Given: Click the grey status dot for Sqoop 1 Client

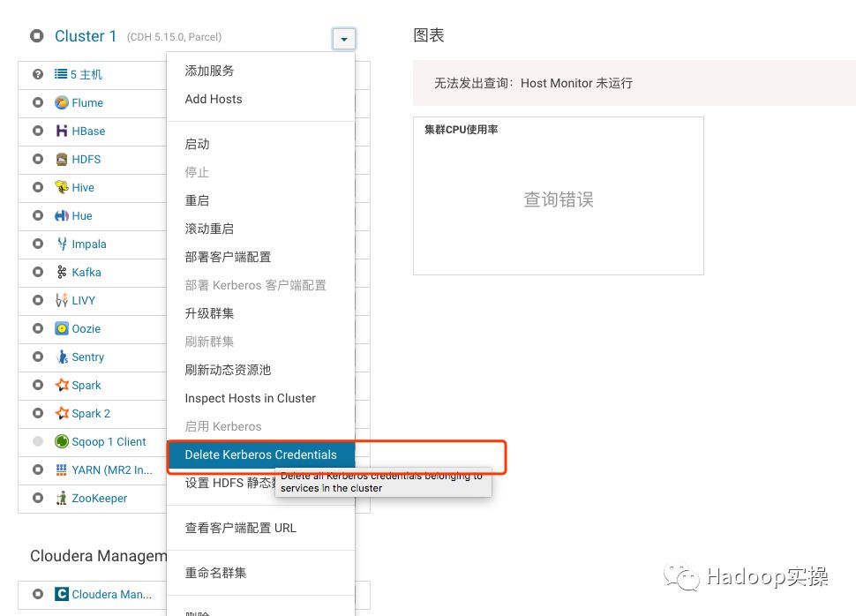Looking at the screenshot, I should pos(38,442).
